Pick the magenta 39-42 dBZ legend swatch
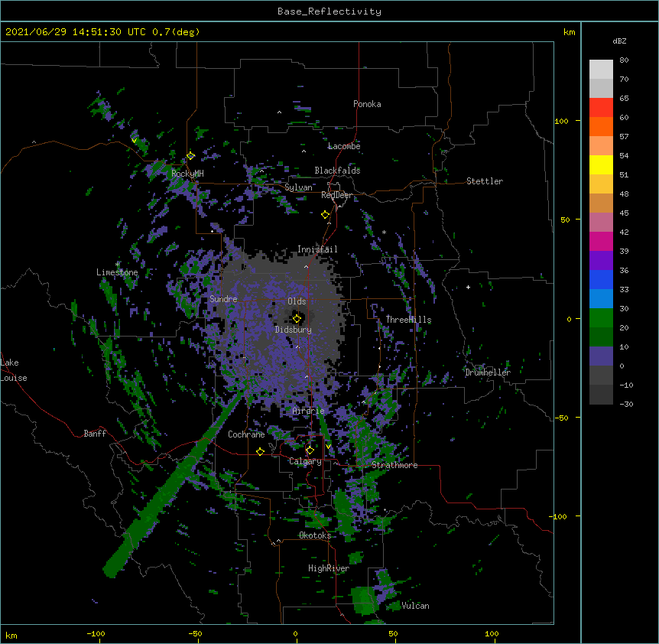659x644 pixels. 601,242
